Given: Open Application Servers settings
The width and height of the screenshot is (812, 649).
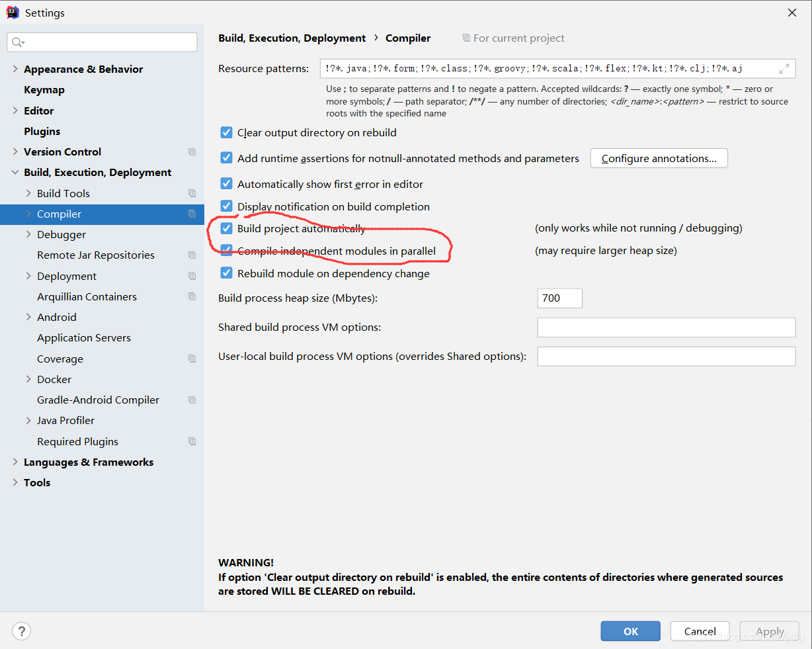Looking at the screenshot, I should 84,338.
